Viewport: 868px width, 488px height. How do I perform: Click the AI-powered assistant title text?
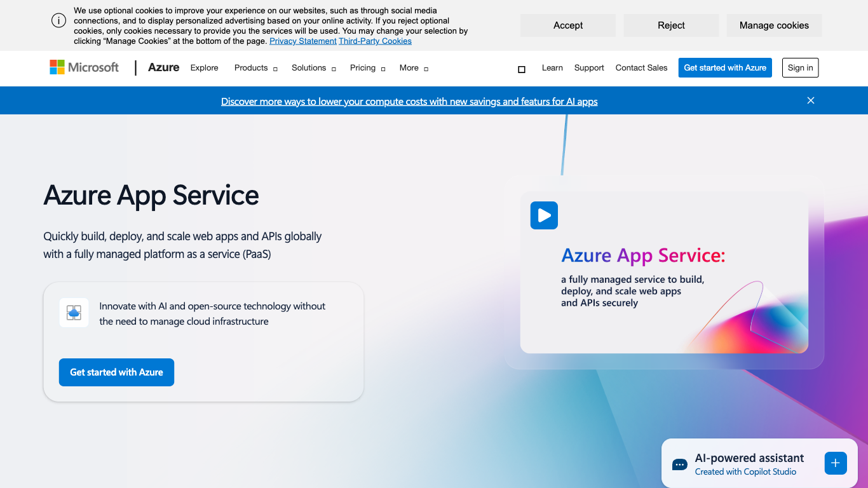point(749,458)
